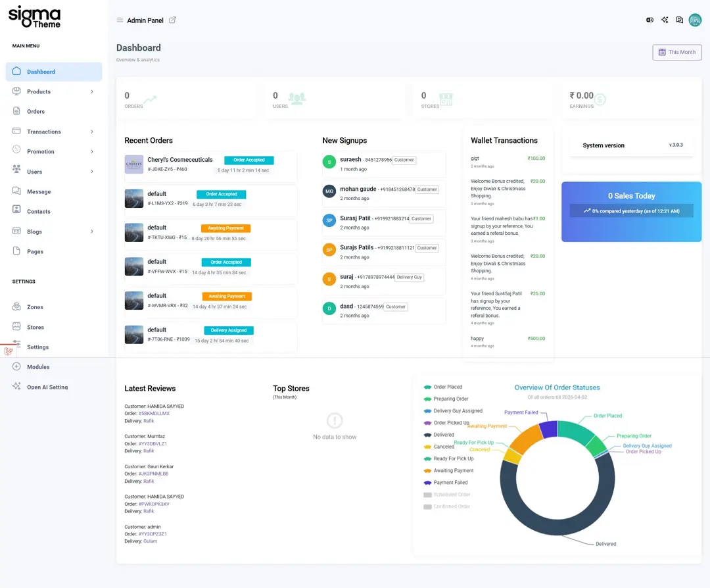Viewport: 710px width, 588px height.
Task: Toggle Order Picked Up legend entry
Action: pyautogui.click(x=446, y=423)
